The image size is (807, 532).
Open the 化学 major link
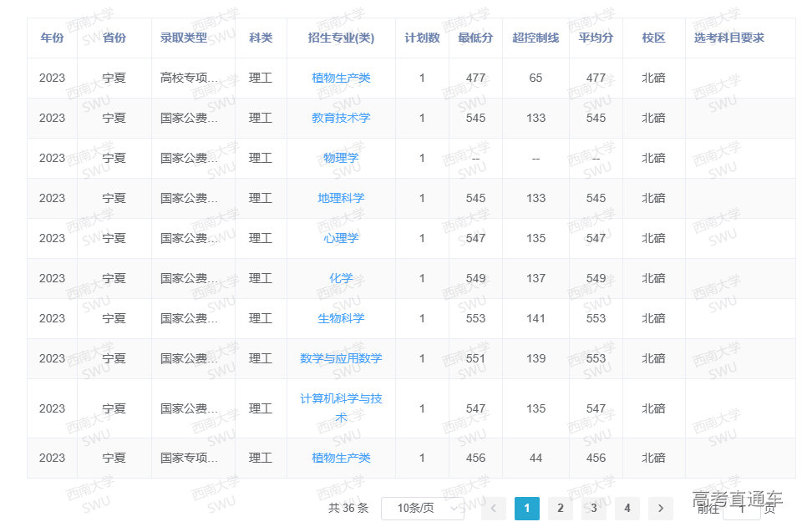pyautogui.click(x=341, y=278)
